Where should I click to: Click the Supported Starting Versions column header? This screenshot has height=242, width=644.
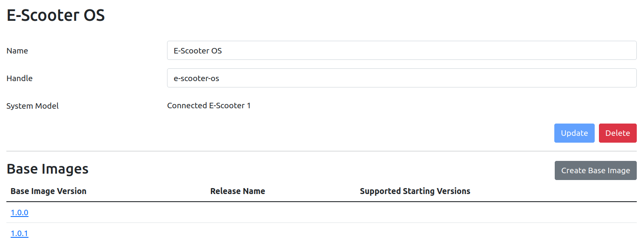[415, 191]
